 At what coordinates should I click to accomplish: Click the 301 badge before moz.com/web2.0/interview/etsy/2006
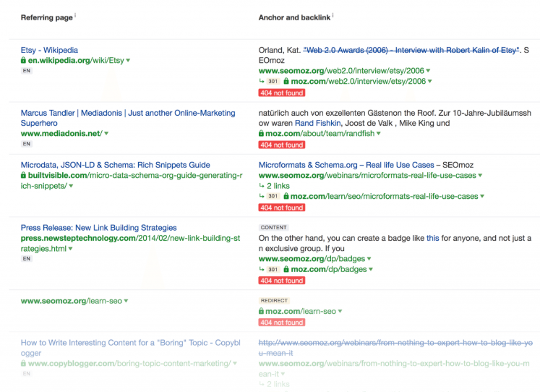(273, 81)
